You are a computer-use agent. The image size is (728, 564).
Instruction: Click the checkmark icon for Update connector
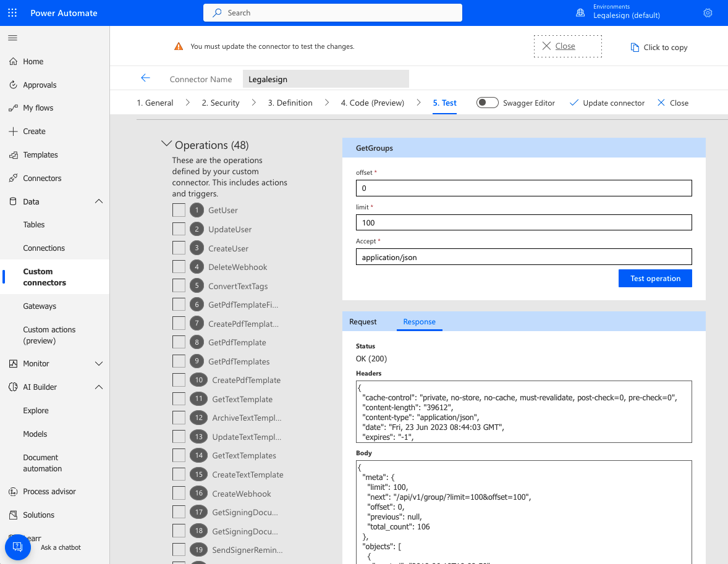pyautogui.click(x=574, y=103)
